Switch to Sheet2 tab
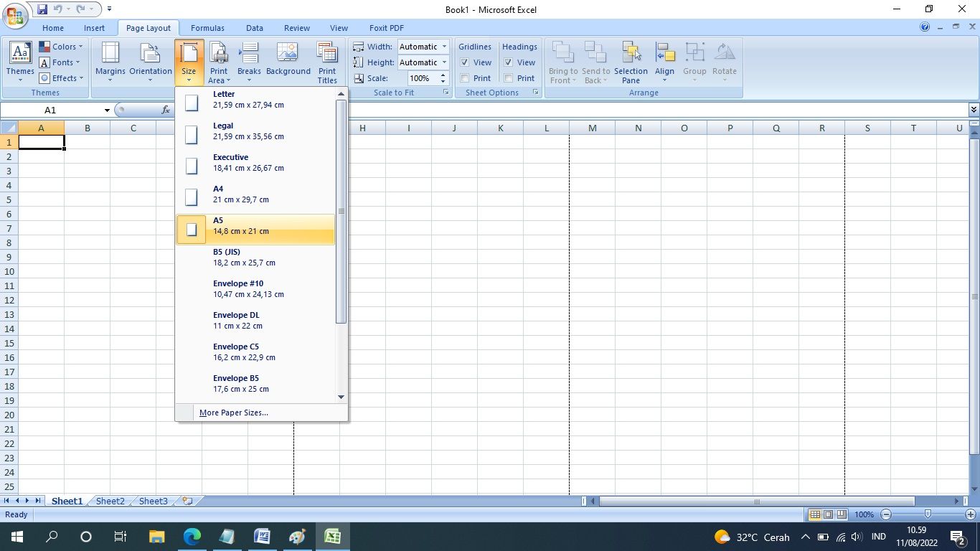Image resolution: width=980 pixels, height=551 pixels. tap(110, 501)
